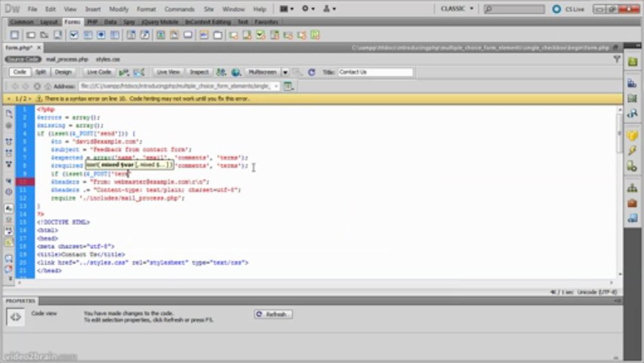Show the Code Navigator
The image size is (644, 363).
pyautogui.click(x=9, y=125)
